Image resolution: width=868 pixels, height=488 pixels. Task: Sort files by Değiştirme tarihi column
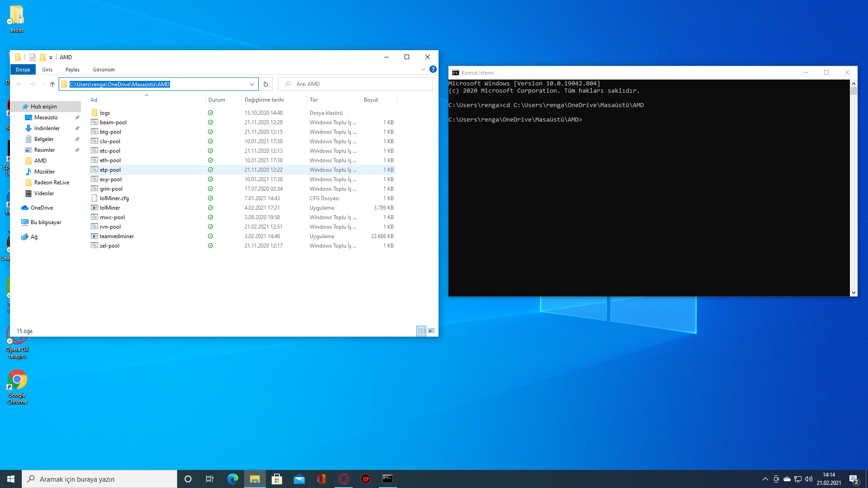[x=264, y=100]
